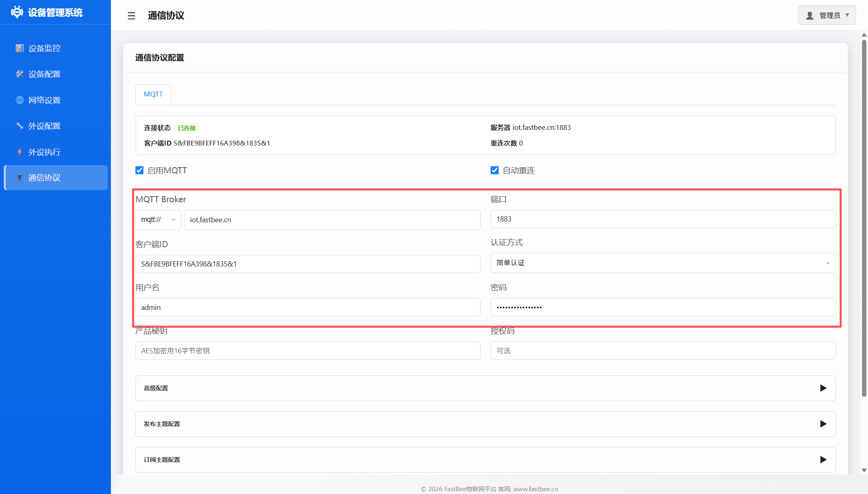Select the MQTT tab

(x=153, y=94)
